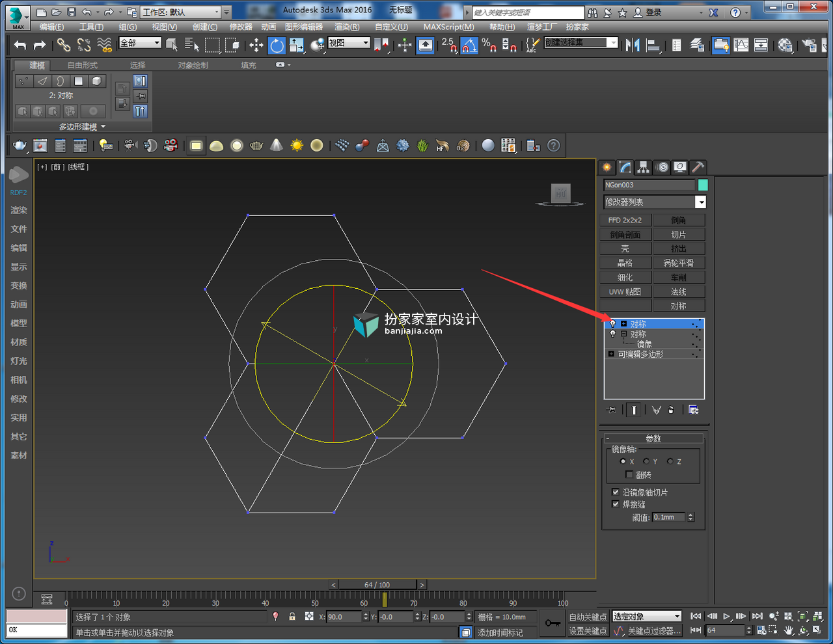
Task: Click the Mirror tool icon
Action: [x=633, y=45]
